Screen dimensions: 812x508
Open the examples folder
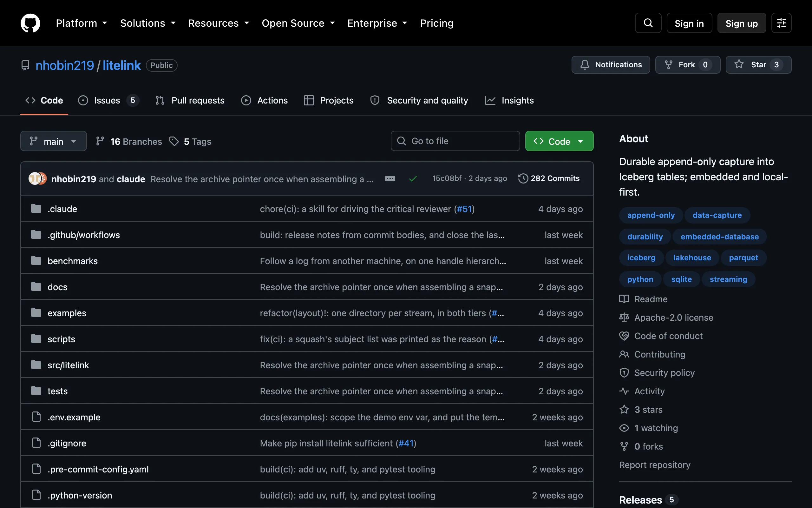point(67,313)
